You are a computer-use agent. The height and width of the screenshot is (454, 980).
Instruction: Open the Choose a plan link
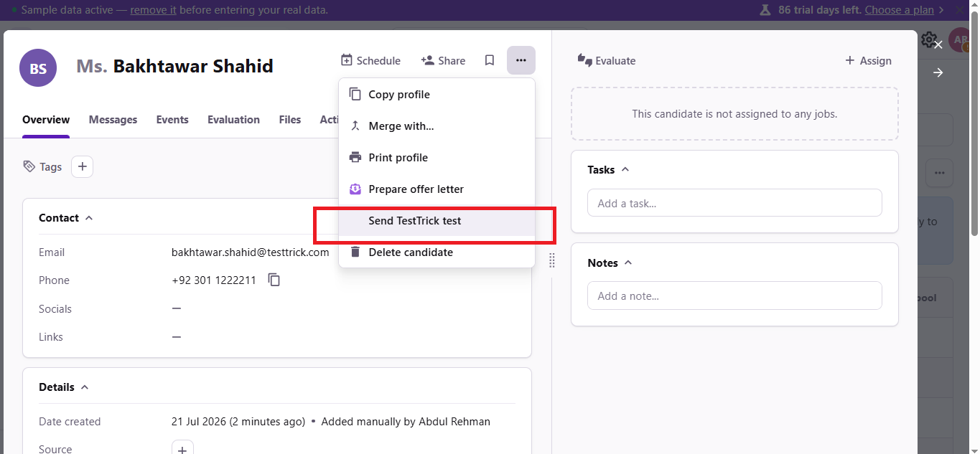pos(900,10)
